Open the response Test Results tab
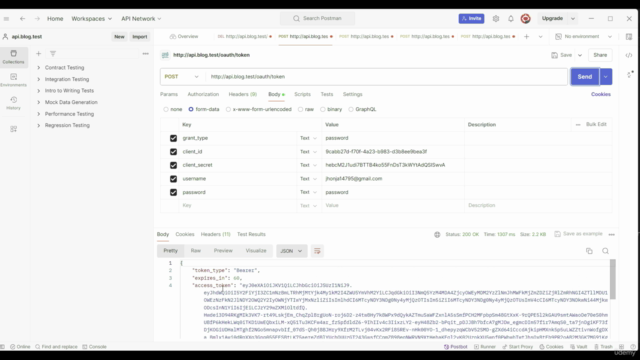 coord(251,234)
